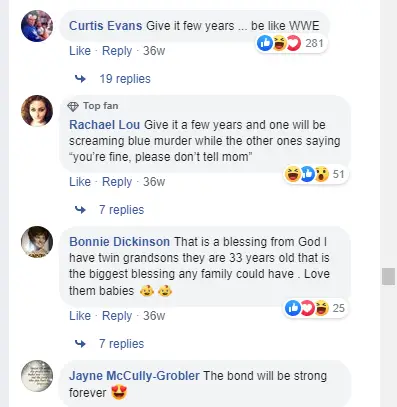This screenshot has height=407, width=397.
Task: Open reactions on Curtis Evans' comment
Action: [x=292, y=43]
